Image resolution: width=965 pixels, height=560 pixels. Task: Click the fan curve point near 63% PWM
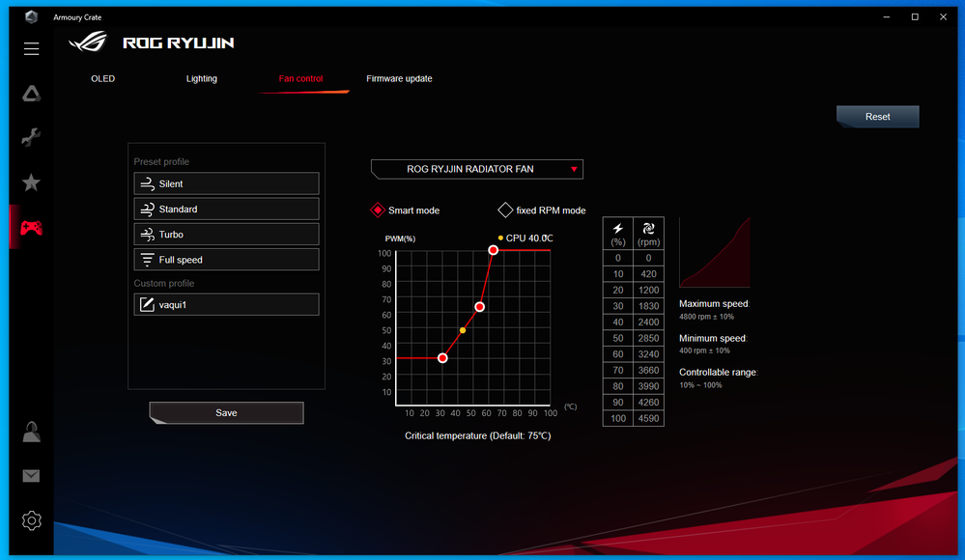[479, 306]
